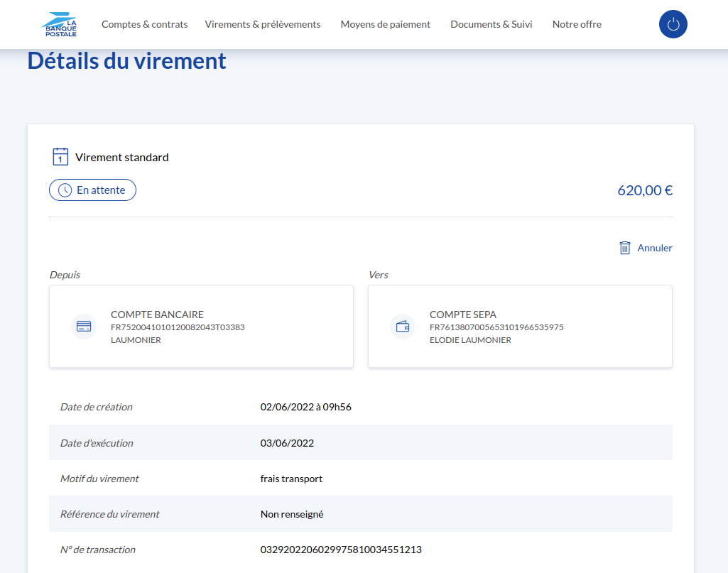Click the clock icon in En attente badge
Screen dimensions: 728x573
point(65,190)
